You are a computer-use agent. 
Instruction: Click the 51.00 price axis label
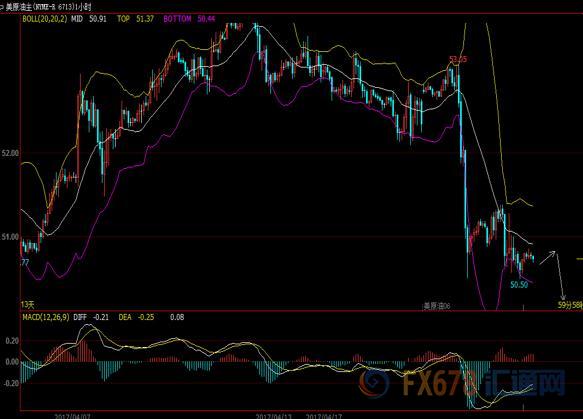pos(10,237)
